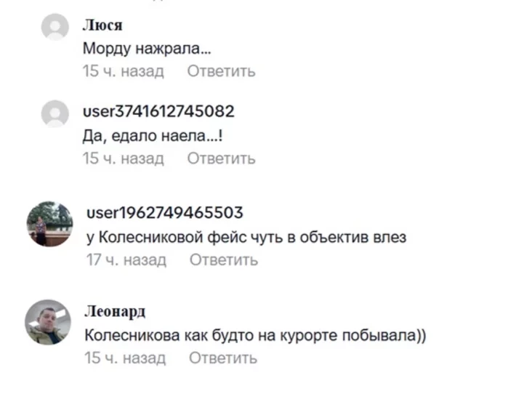The height and width of the screenshot is (410, 532).
Task: Open the profile name Леонард
Action: 115,311
